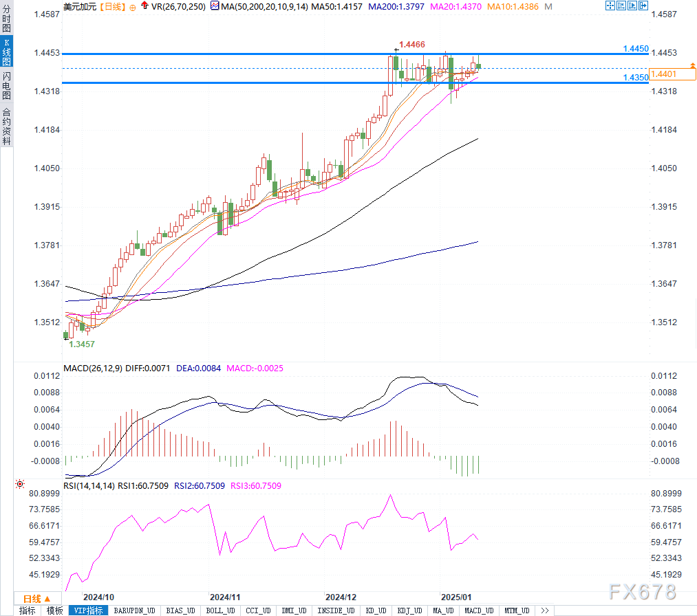The width and height of the screenshot is (697, 616).
Task: Select the KDJ_UD indicator
Action: coord(409,610)
